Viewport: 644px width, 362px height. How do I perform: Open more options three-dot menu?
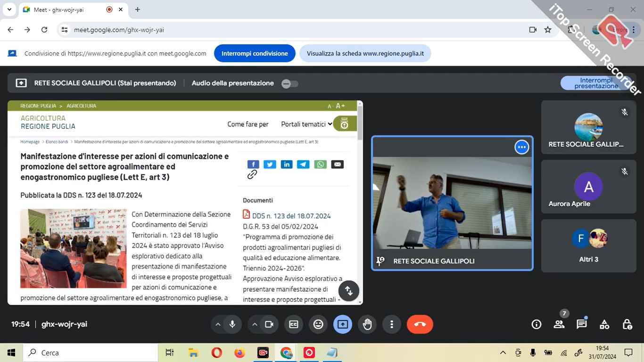392,324
